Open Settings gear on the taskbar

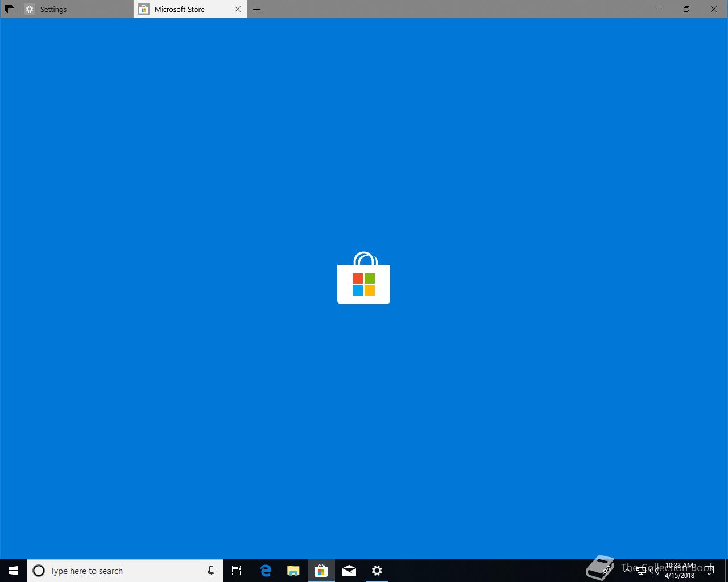pyautogui.click(x=377, y=571)
